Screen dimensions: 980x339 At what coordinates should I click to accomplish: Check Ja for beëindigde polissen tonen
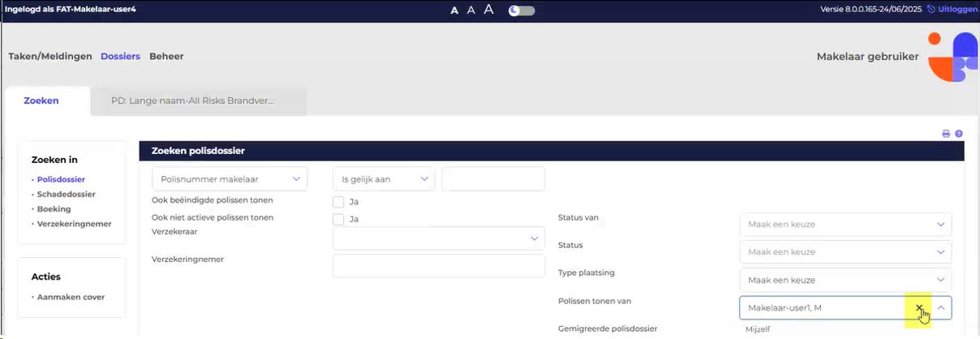(x=339, y=202)
